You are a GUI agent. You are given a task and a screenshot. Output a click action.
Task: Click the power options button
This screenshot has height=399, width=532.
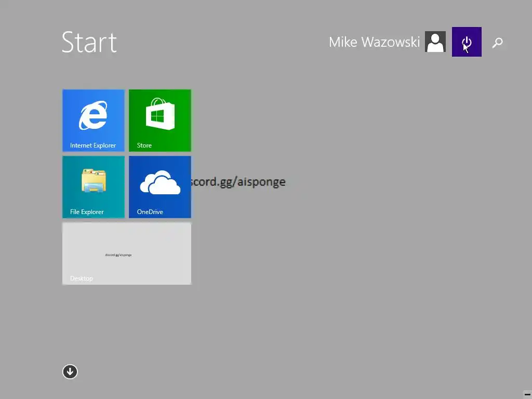pyautogui.click(x=467, y=42)
